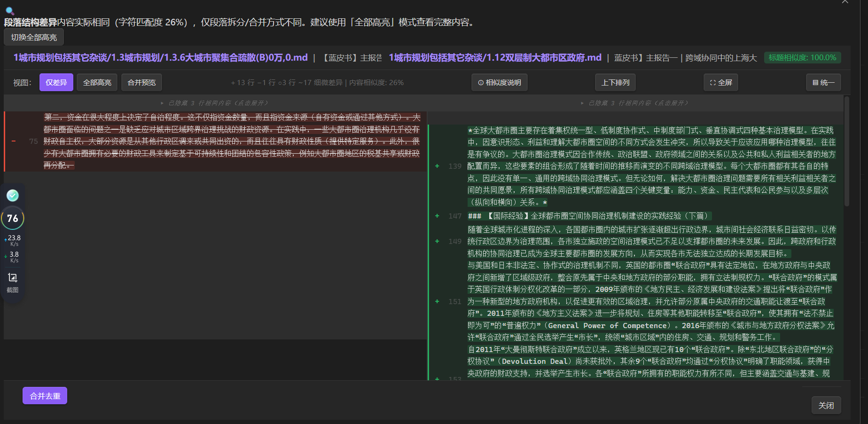The image size is (868, 424).
Task: Open right file 1.12双层制大都市区政府.md link
Action: click(x=495, y=57)
